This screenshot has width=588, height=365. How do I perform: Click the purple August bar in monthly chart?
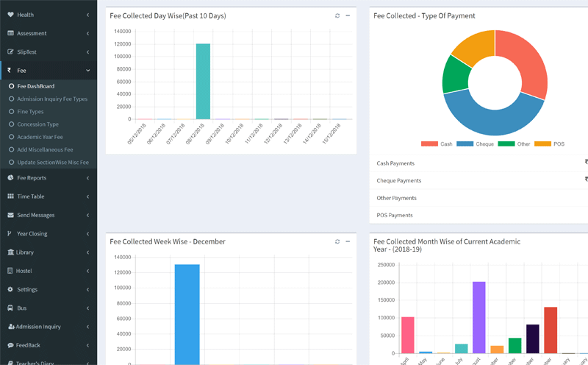click(479, 317)
